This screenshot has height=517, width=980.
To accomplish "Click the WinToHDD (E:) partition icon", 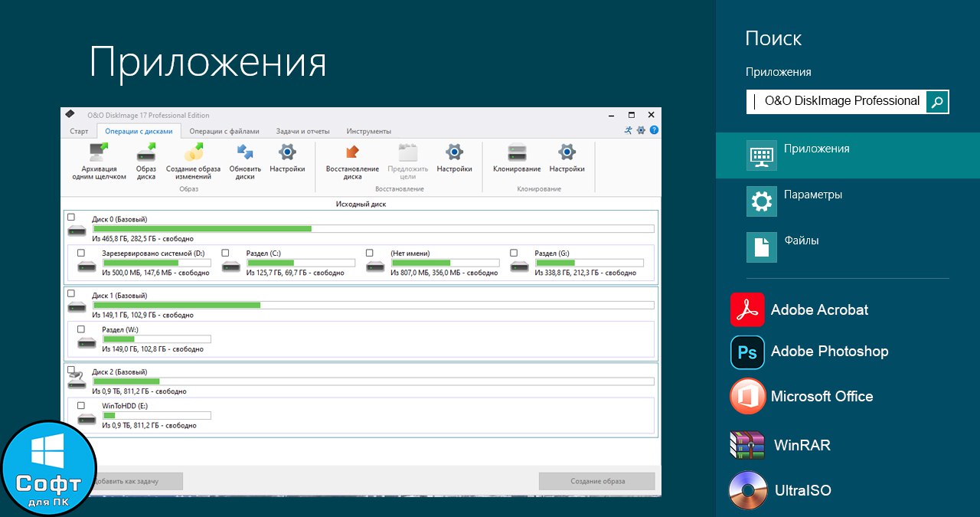I will pos(87,418).
